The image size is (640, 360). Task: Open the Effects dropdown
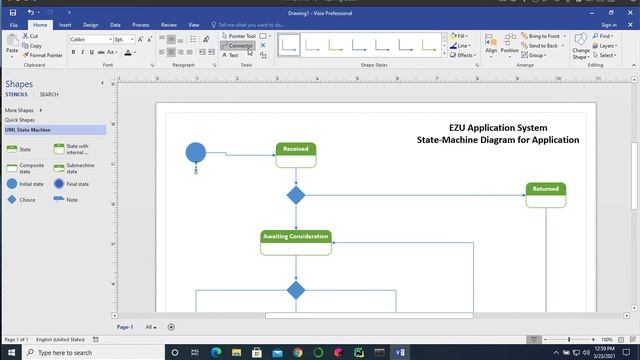463,55
